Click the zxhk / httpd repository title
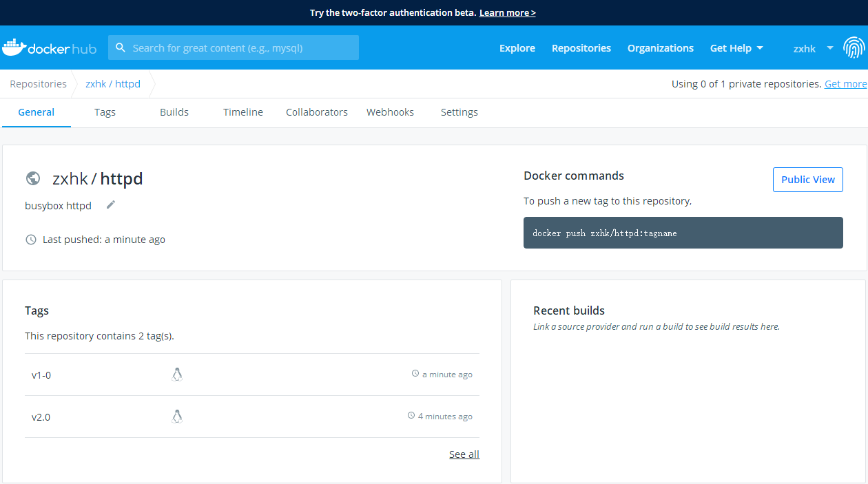 click(x=98, y=178)
